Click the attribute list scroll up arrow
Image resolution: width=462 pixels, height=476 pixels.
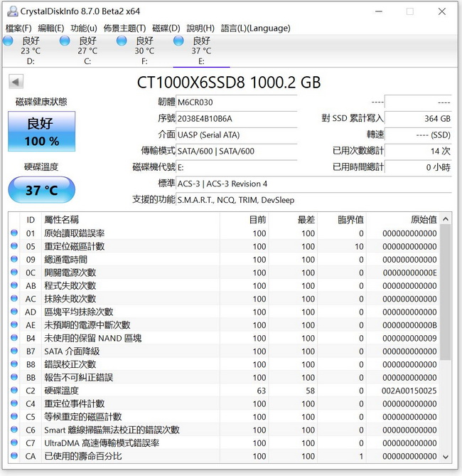(x=446, y=219)
